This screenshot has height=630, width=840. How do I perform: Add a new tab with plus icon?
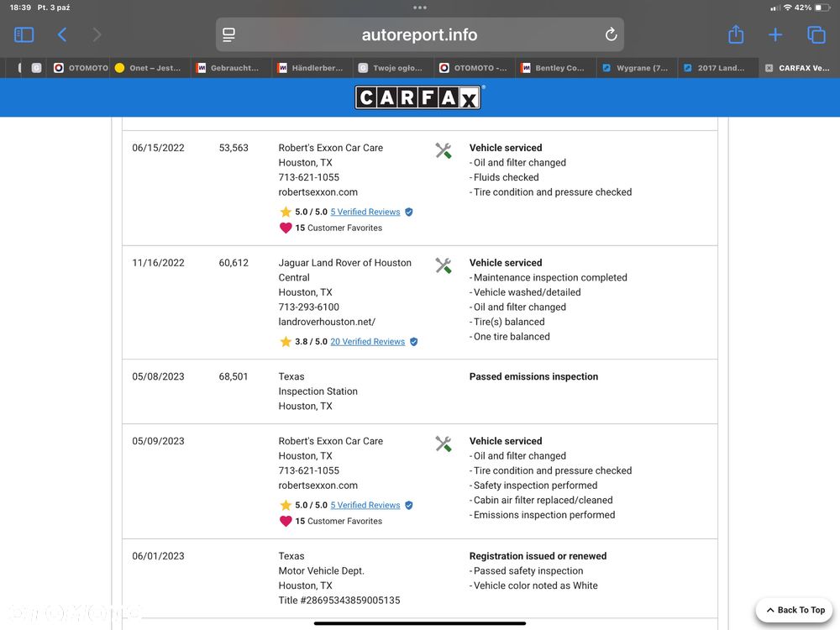[775, 34]
